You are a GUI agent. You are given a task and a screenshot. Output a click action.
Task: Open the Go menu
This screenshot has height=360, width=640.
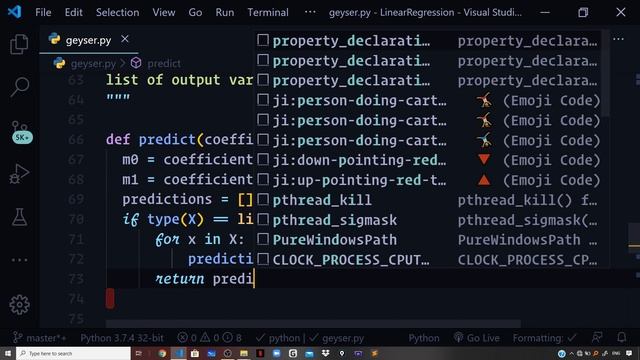point(195,12)
